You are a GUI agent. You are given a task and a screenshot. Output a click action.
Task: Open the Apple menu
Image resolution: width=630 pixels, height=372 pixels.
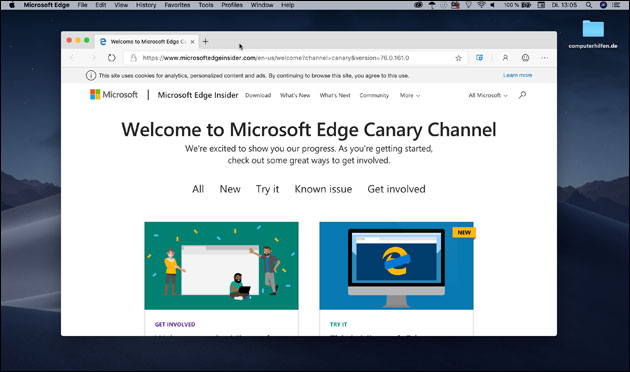coord(12,5)
